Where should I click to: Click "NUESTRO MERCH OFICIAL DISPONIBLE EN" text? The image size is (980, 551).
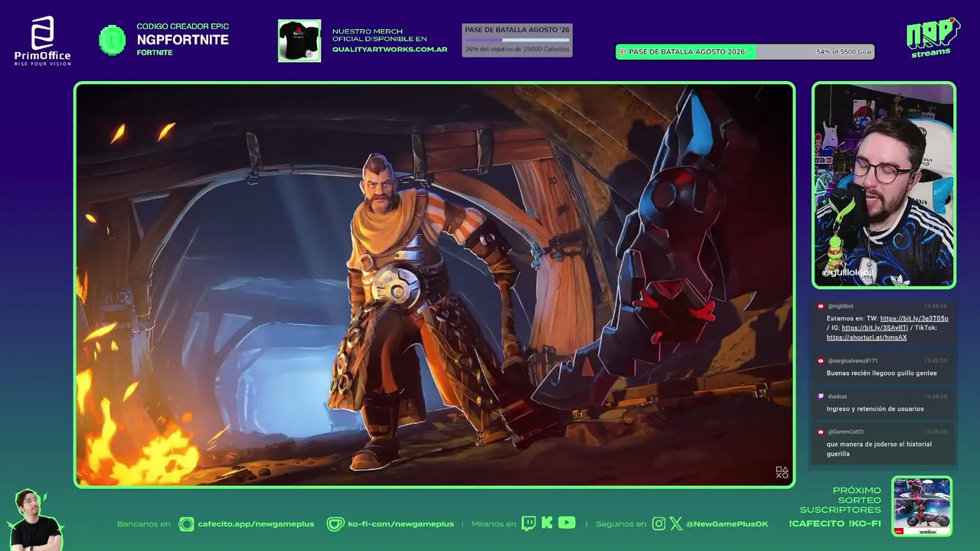(380, 35)
